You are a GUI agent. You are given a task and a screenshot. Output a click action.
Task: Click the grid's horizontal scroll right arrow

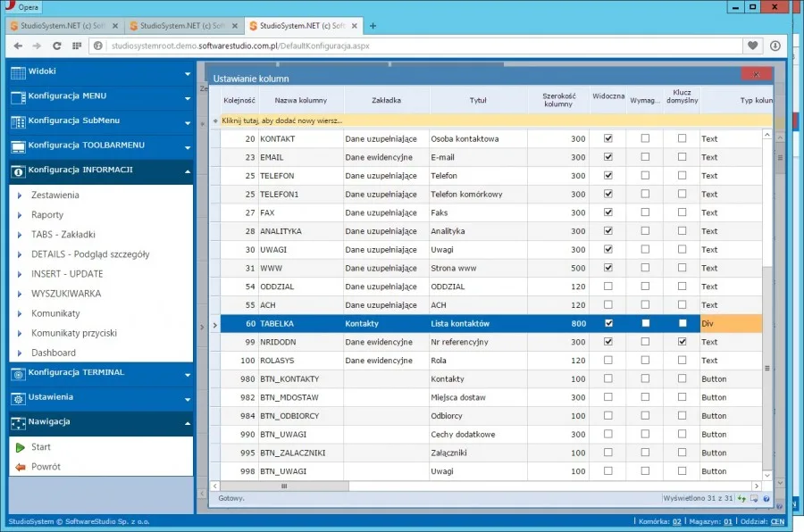(757, 486)
